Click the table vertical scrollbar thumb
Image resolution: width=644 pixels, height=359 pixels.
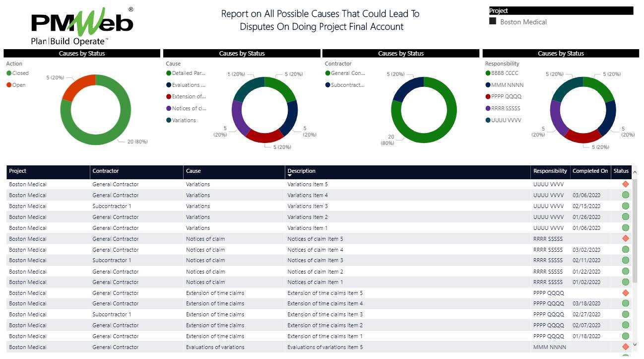635,228
